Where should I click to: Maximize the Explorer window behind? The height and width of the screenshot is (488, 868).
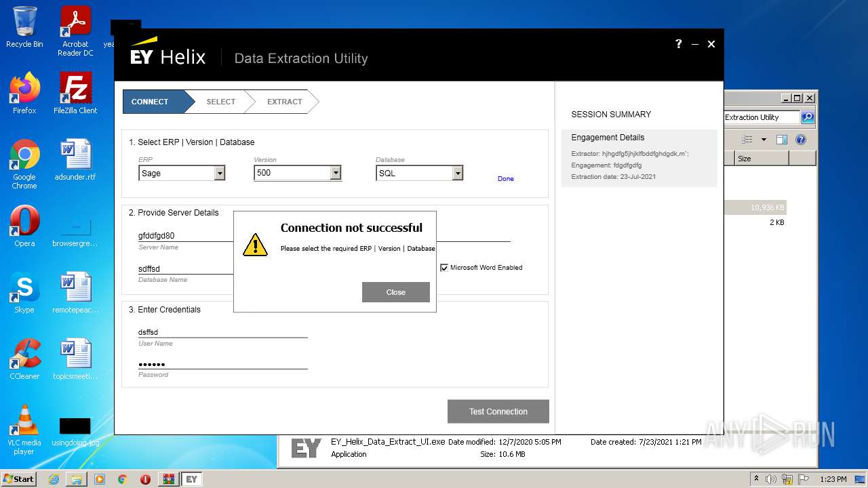coord(797,98)
